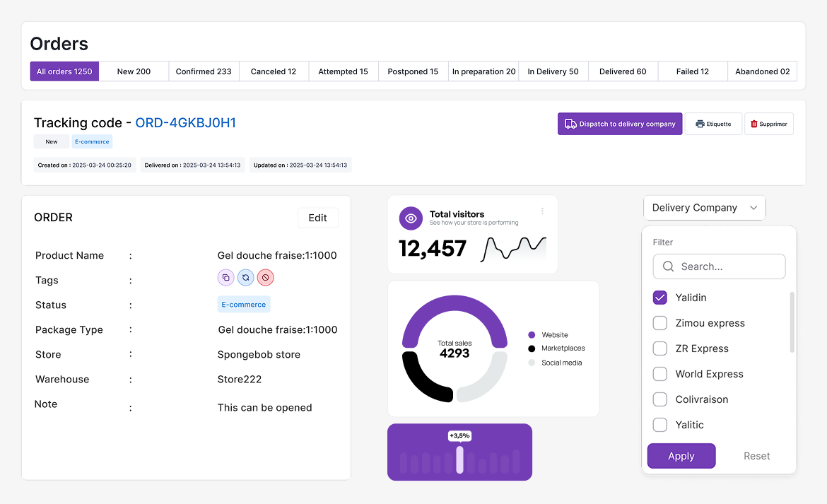Switch to the Confirmed 233 tab
The width and height of the screenshot is (827, 504).
tap(204, 71)
